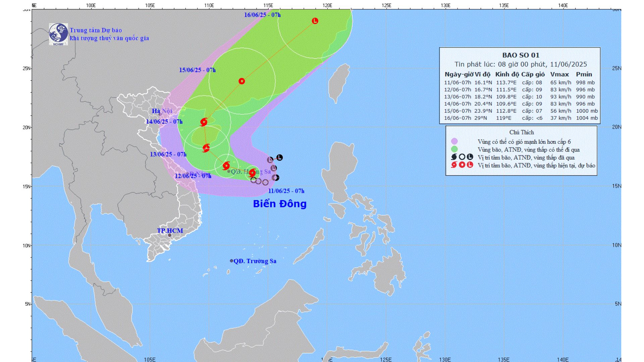This screenshot has width=644, height=362.
Task: Click the red storm icon at 11/06 position
Action: (252, 173)
